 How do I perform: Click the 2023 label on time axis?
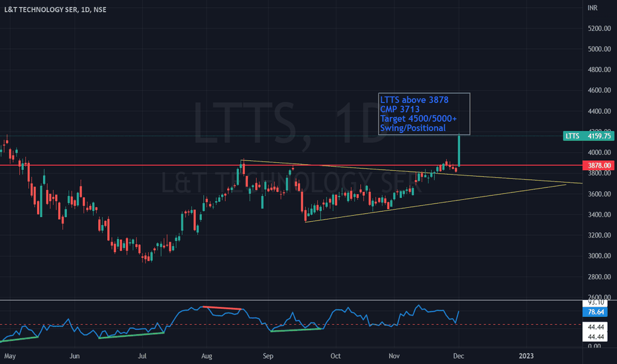tap(526, 356)
